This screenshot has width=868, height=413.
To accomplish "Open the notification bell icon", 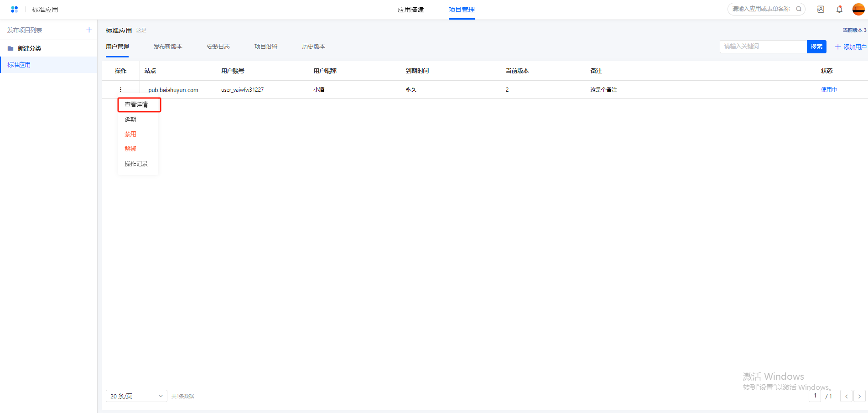I will 839,9.
